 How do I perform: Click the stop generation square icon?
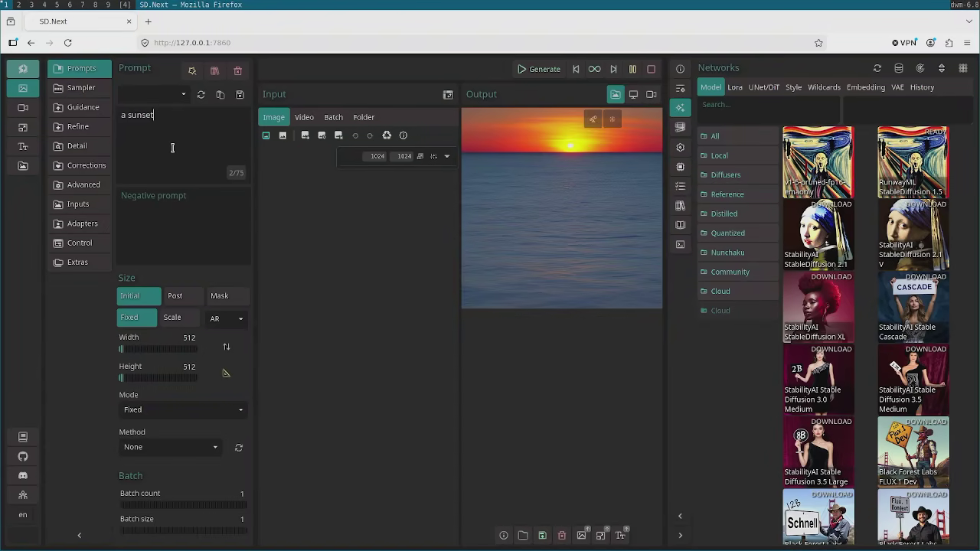tap(651, 69)
